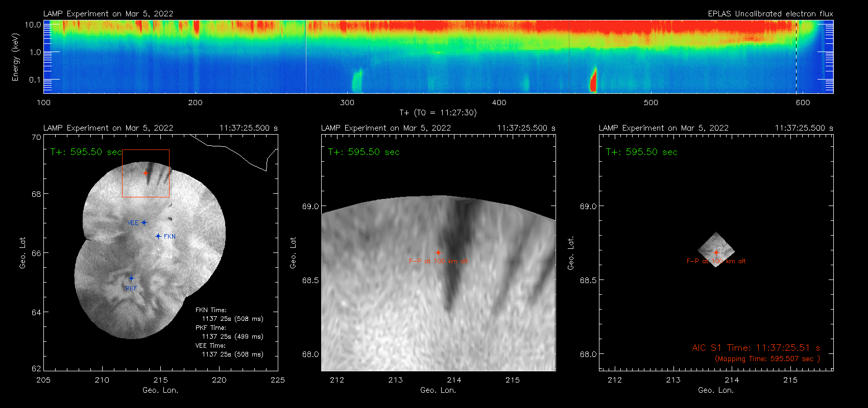
Task: Click the T+ (T0 = 11:27:30) axis label
Action: (x=438, y=113)
